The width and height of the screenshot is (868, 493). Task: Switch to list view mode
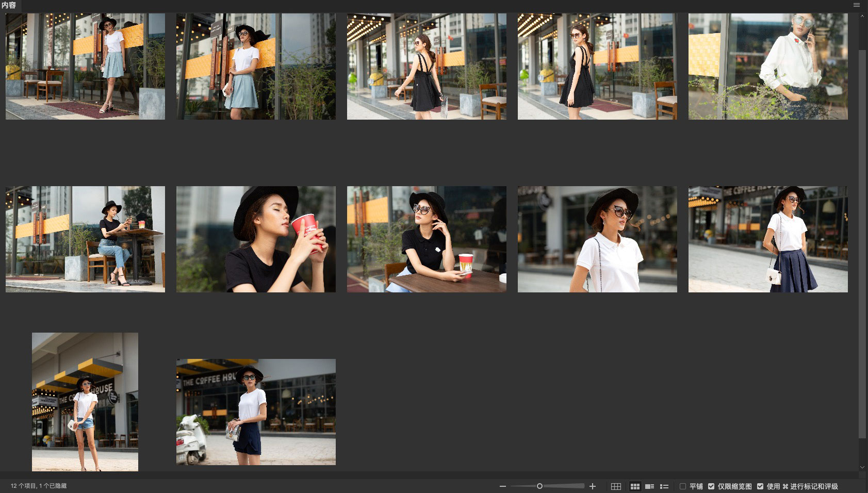664,486
